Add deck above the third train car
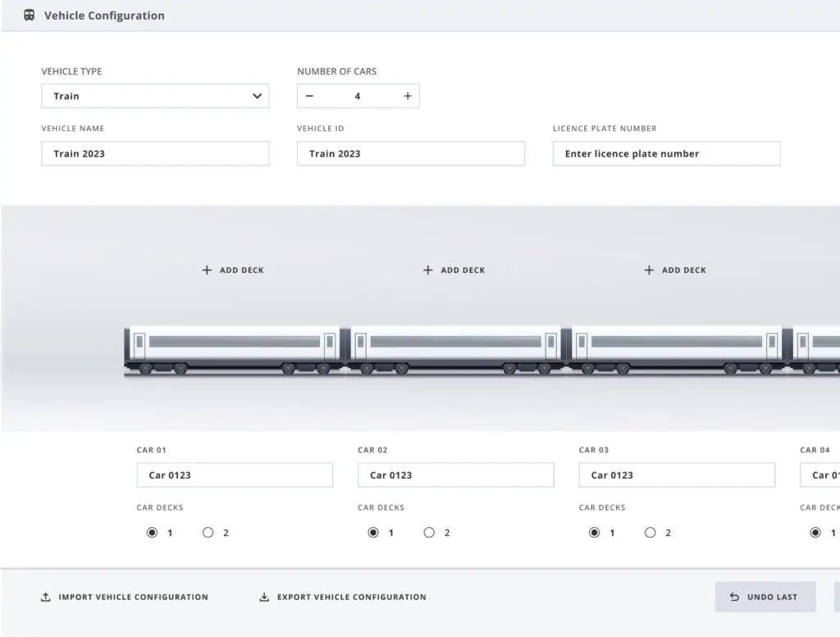The width and height of the screenshot is (840, 637). coord(674,270)
